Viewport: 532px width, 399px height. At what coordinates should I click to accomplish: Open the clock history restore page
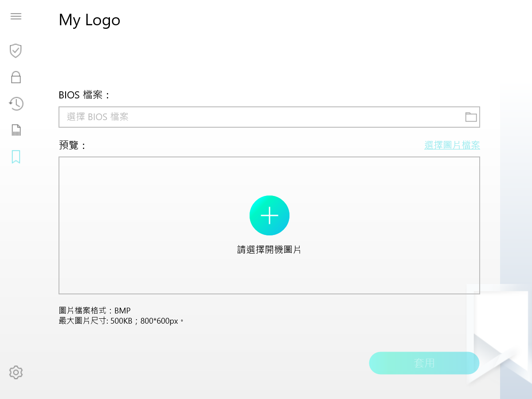[16, 104]
